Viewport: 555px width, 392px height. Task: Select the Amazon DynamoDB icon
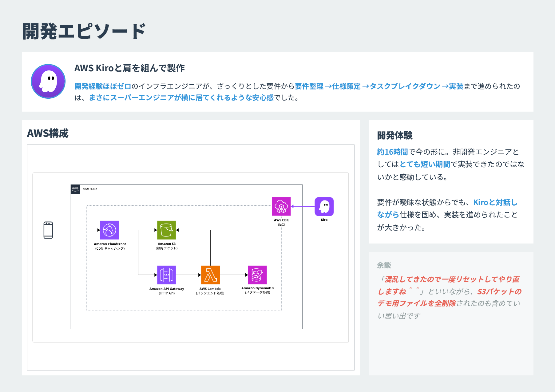[x=257, y=275]
